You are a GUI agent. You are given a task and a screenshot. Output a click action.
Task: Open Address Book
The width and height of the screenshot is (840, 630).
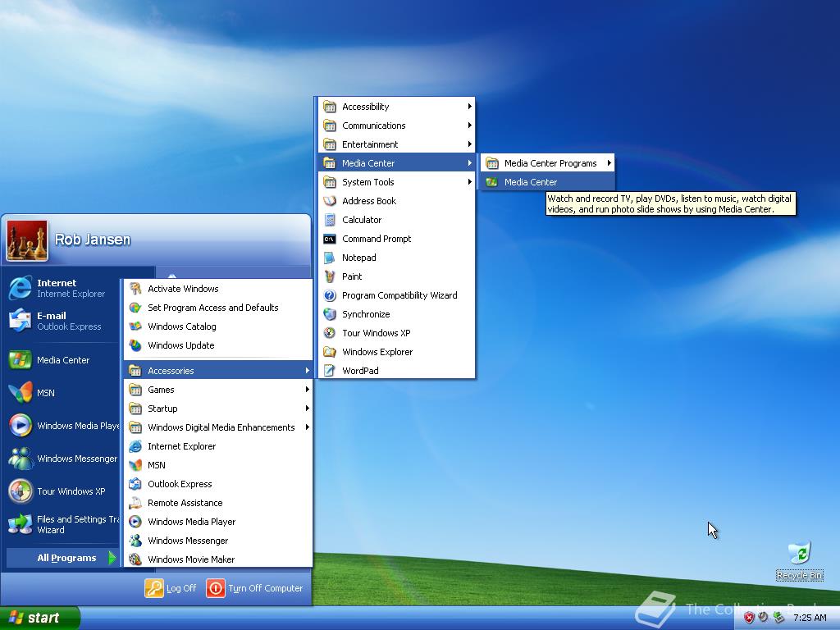coord(396,201)
